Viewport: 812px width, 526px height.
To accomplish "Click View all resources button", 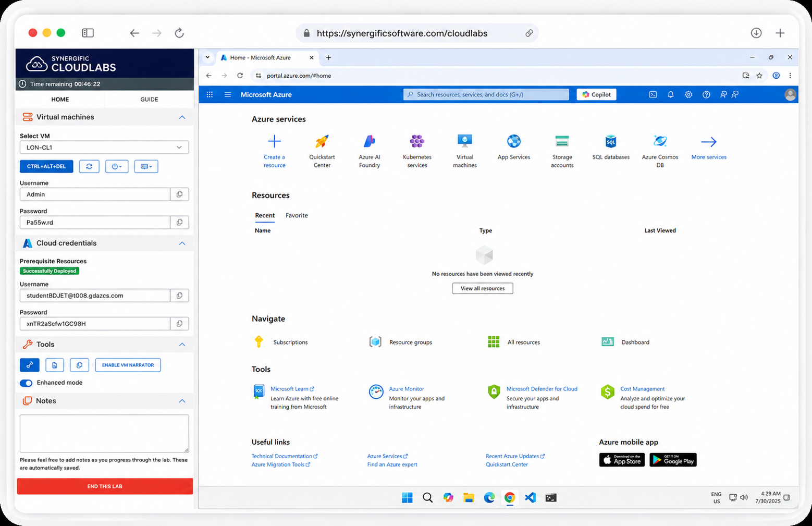I will pos(483,288).
